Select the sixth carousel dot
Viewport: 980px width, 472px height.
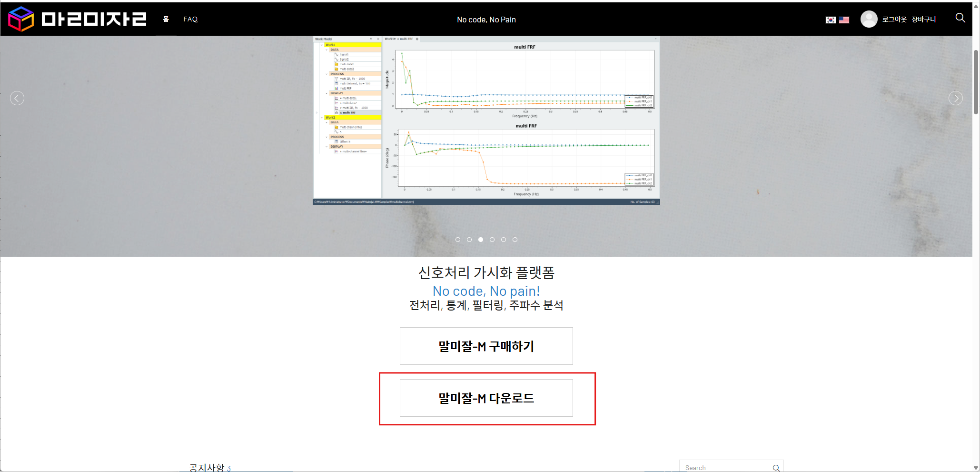click(x=515, y=240)
